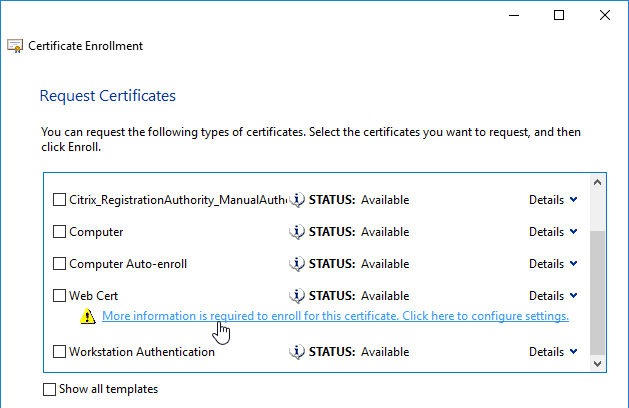Open the More information required configure settings link

[335, 316]
